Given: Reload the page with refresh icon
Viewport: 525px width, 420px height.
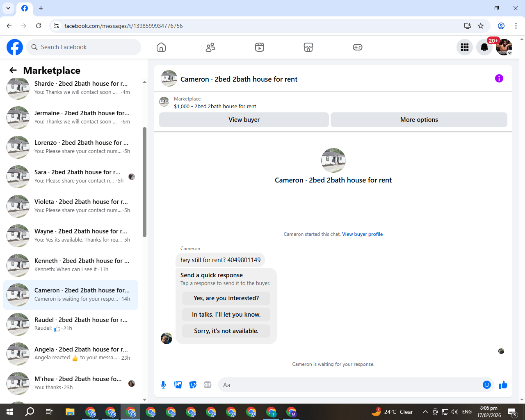Looking at the screenshot, I should click(x=39, y=26).
